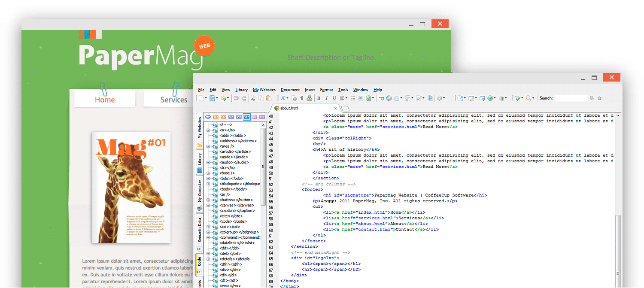Select the PHP snippet category icon

tap(208, 117)
